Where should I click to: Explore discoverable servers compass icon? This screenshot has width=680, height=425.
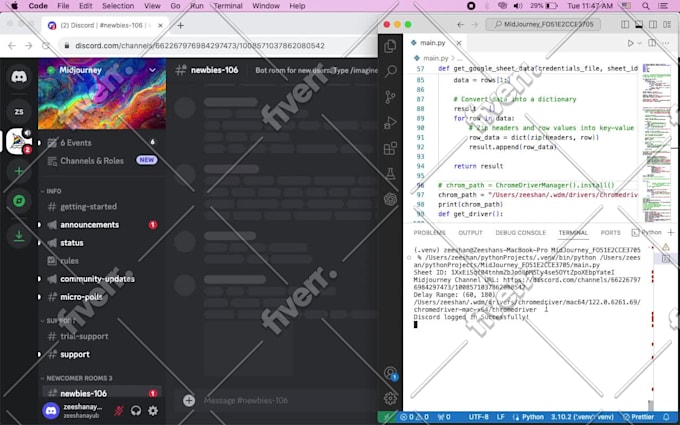click(19, 201)
